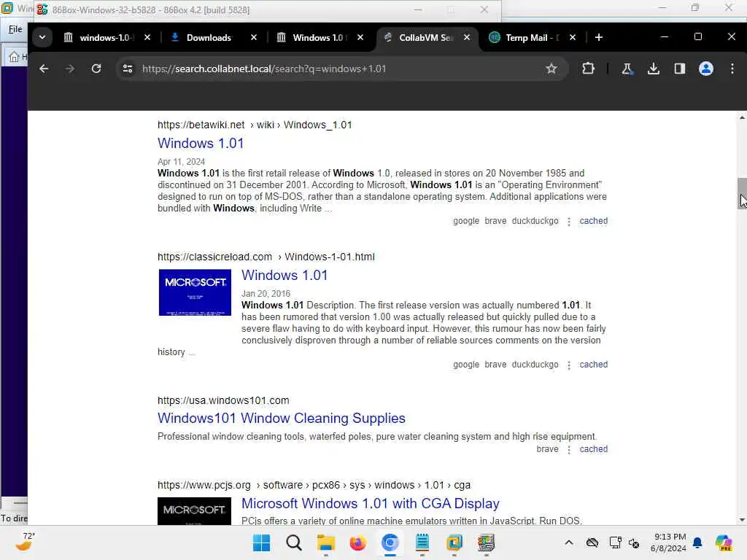
Task: Open clock showing 9:13 PM
Action: [x=669, y=542]
